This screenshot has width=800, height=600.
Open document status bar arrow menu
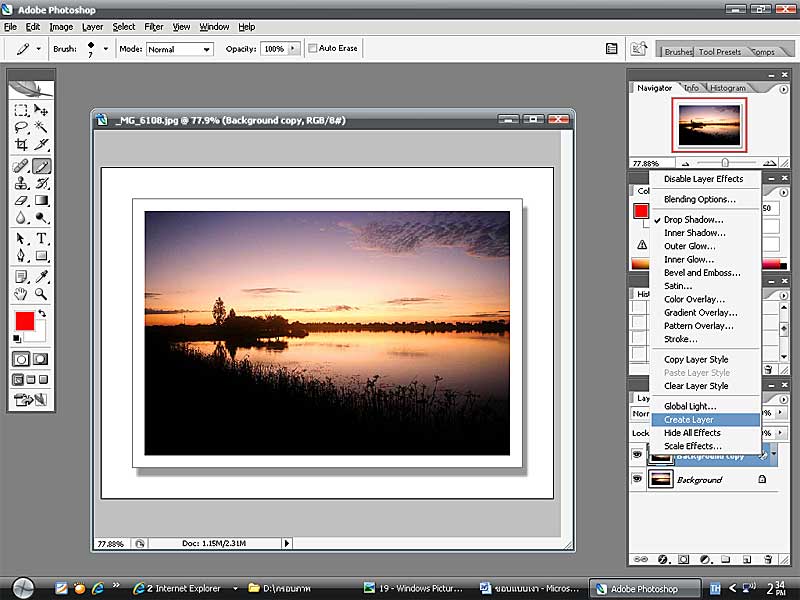(x=287, y=543)
